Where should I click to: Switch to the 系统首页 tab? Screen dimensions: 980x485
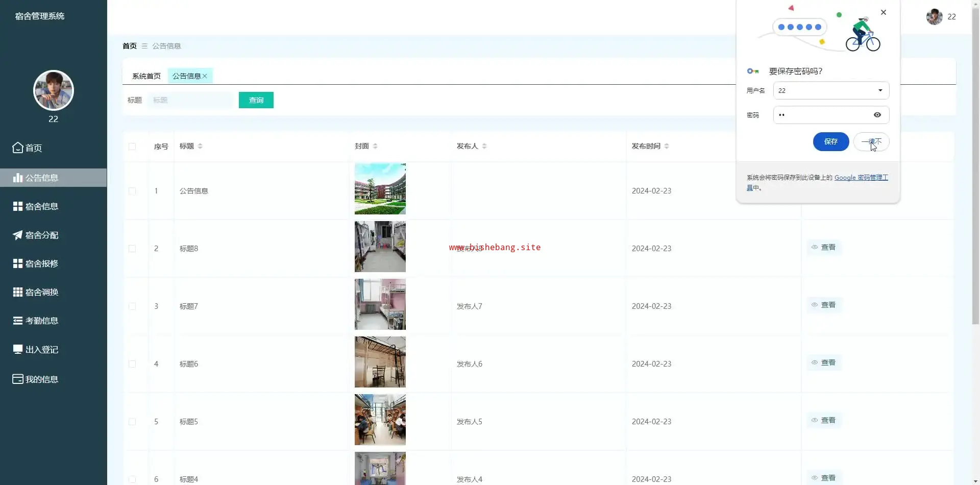tap(146, 76)
